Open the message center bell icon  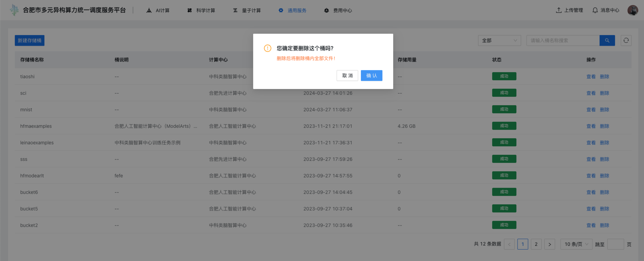pos(595,10)
